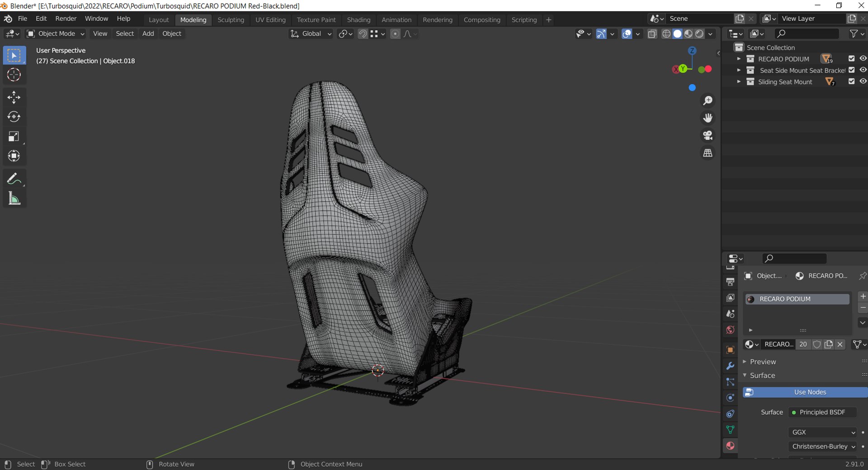Toggle Show Overlays button
868x470 pixels.
[627, 33]
